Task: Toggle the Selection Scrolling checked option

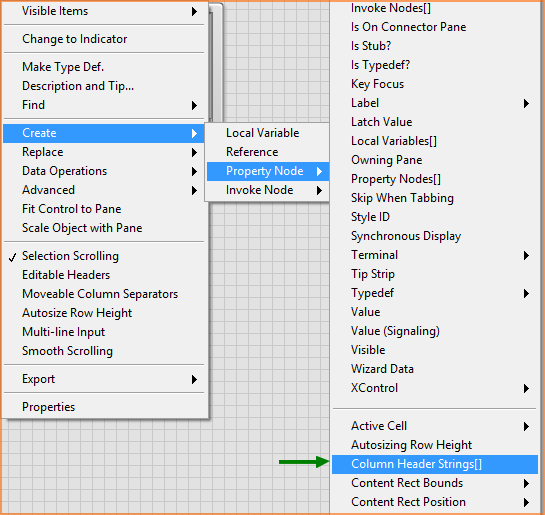Action: (x=104, y=256)
